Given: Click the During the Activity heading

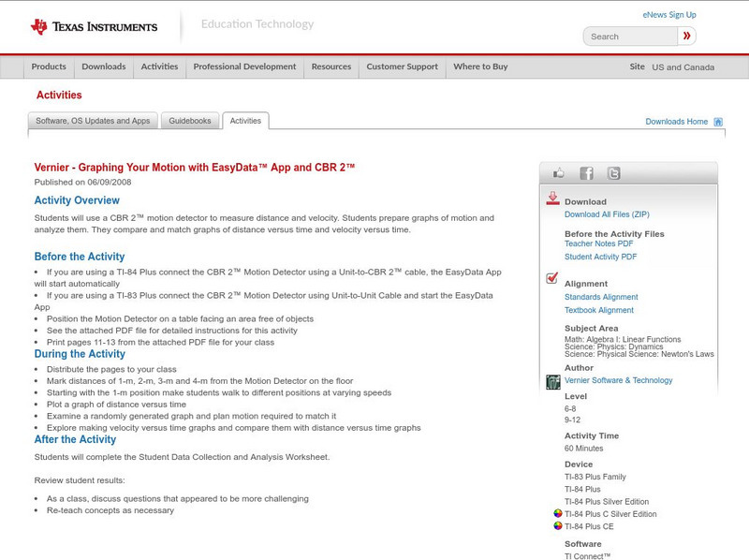Looking at the screenshot, I should tap(80, 354).
